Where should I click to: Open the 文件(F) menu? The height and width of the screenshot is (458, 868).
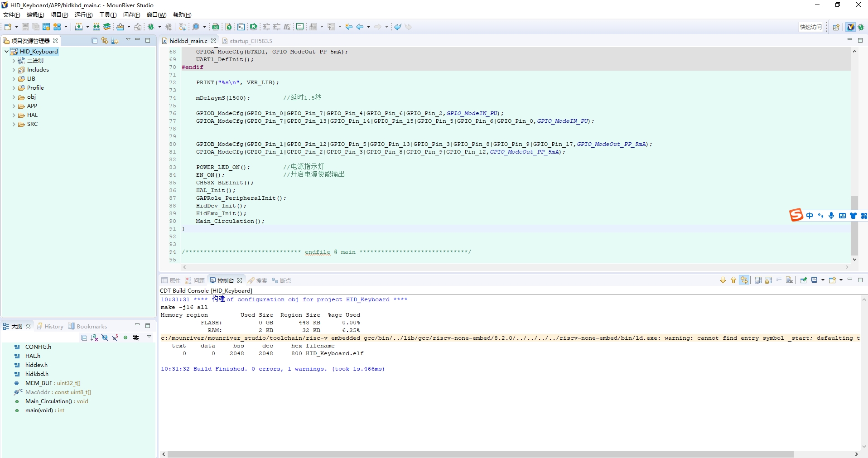[x=12, y=15]
